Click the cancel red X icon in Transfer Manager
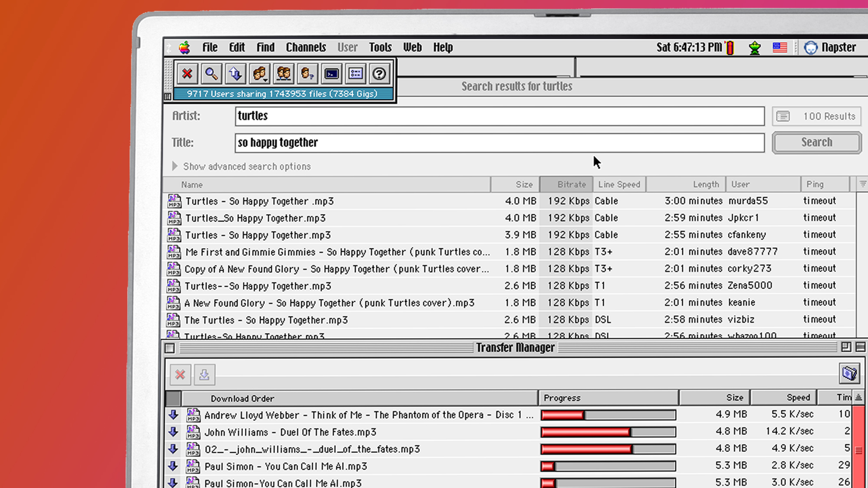 [x=181, y=373]
